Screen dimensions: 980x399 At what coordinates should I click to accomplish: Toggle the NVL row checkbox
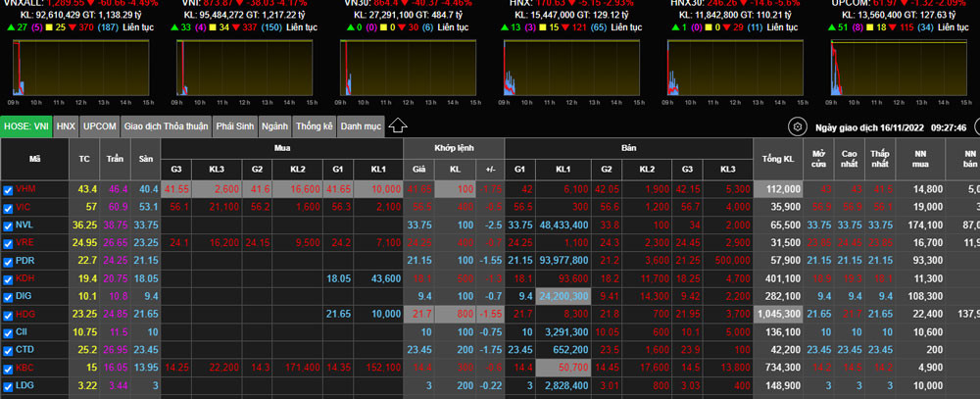8,224
